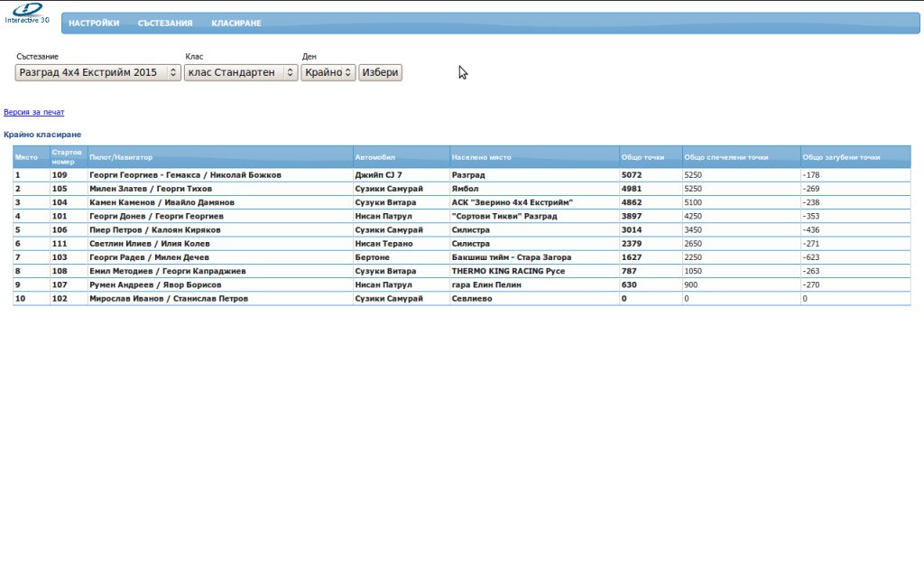Screen dimensions: 924x578
Task: Select the row for Георги Георгиев - Гемакса
Action: pyautogui.click(x=185, y=175)
